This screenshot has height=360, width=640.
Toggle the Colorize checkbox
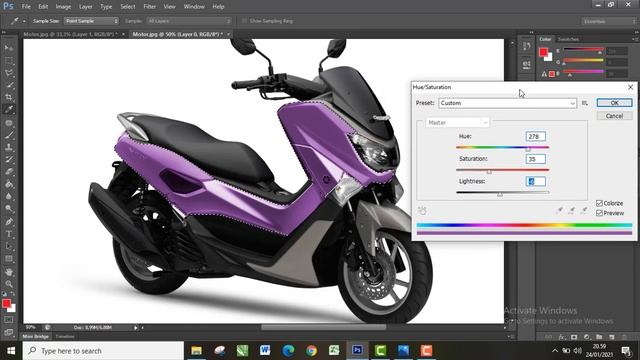[599, 203]
